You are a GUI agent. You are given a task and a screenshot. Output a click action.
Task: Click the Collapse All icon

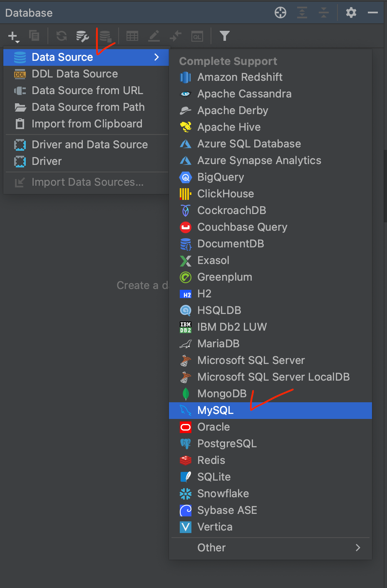pyautogui.click(x=324, y=12)
